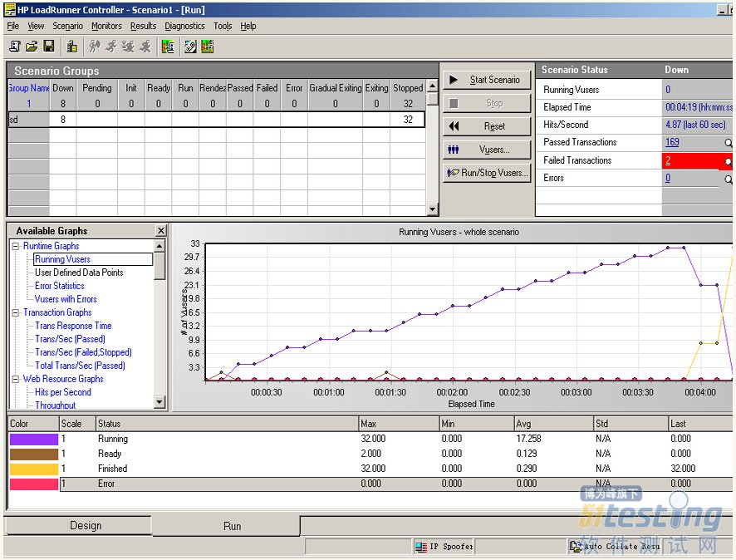Viewport: 736px width, 560px height.
Task: Click the Save Scenario floppy icon
Action: [48, 46]
